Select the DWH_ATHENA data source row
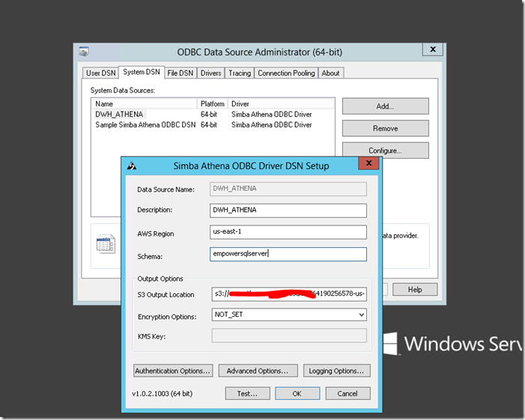525x420 pixels. tap(213, 115)
